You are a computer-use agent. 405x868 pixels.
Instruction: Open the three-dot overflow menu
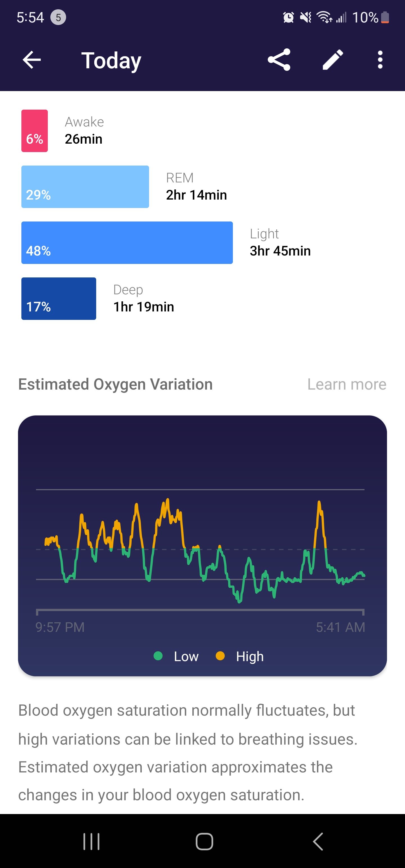click(x=380, y=60)
